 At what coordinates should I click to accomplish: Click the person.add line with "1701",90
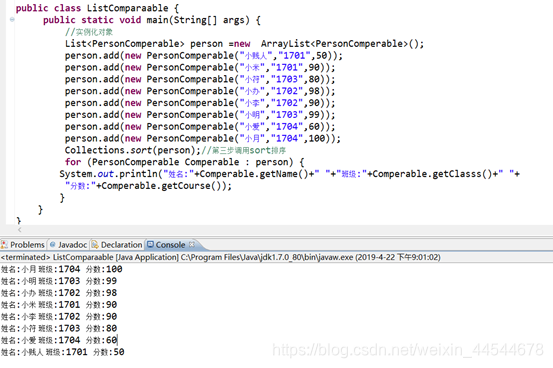[x=200, y=67]
